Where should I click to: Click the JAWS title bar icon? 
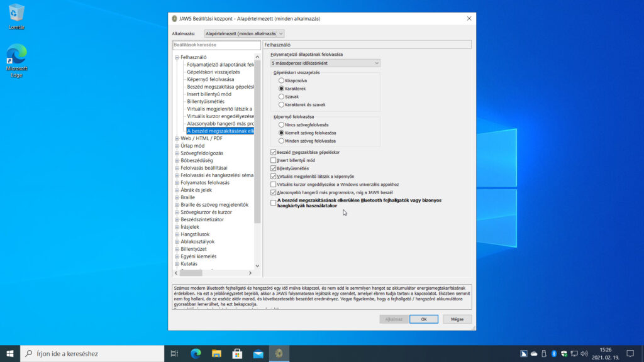[174, 19]
